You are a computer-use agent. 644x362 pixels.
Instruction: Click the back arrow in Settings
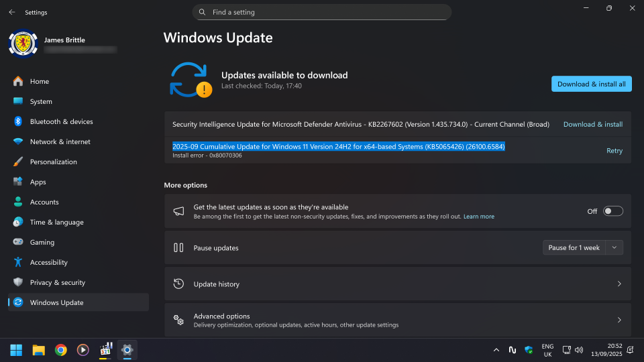[x=12, y=12]
